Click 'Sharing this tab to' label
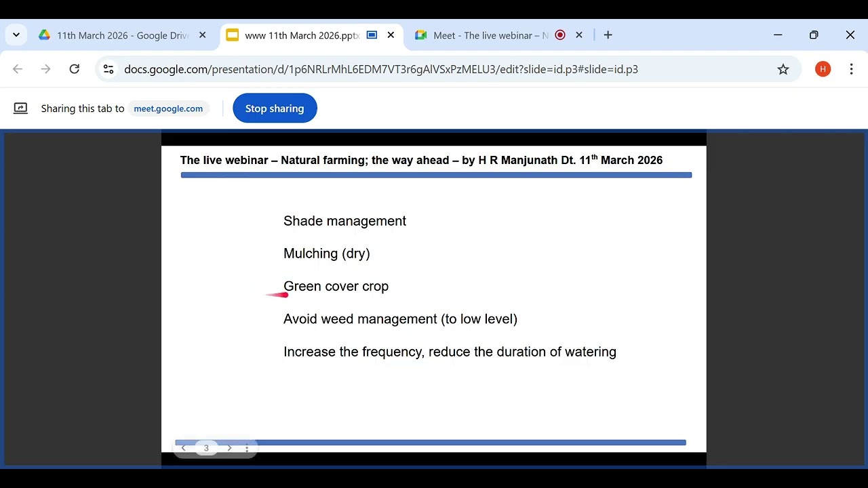Viewport: 868px width, 488px height. (83, 108)
